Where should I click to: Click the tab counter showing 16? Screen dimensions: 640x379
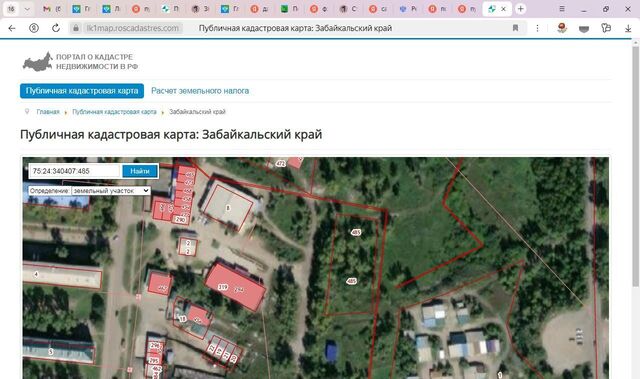pos(11,9)
